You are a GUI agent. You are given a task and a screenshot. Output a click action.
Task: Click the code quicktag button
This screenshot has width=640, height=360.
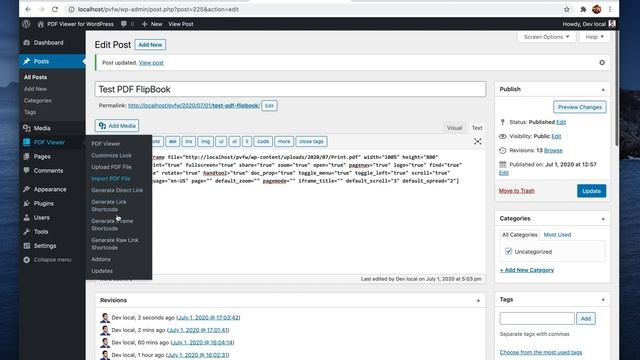click(263, 141)
